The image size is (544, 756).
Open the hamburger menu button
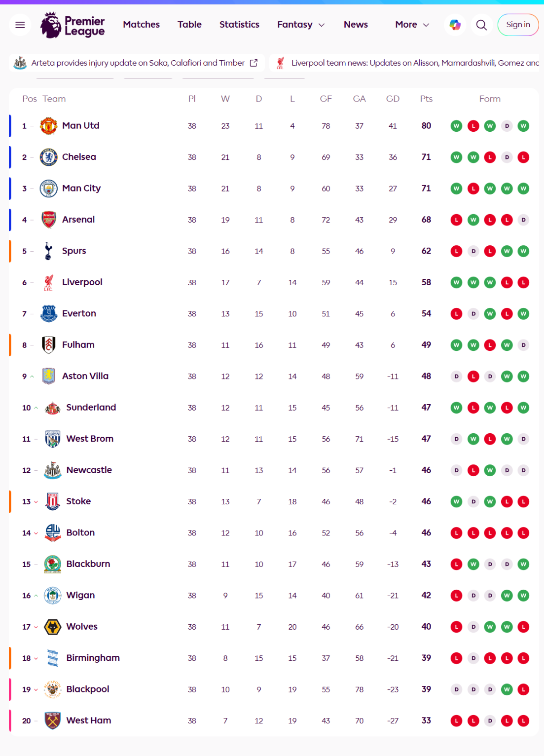[20, 25]
